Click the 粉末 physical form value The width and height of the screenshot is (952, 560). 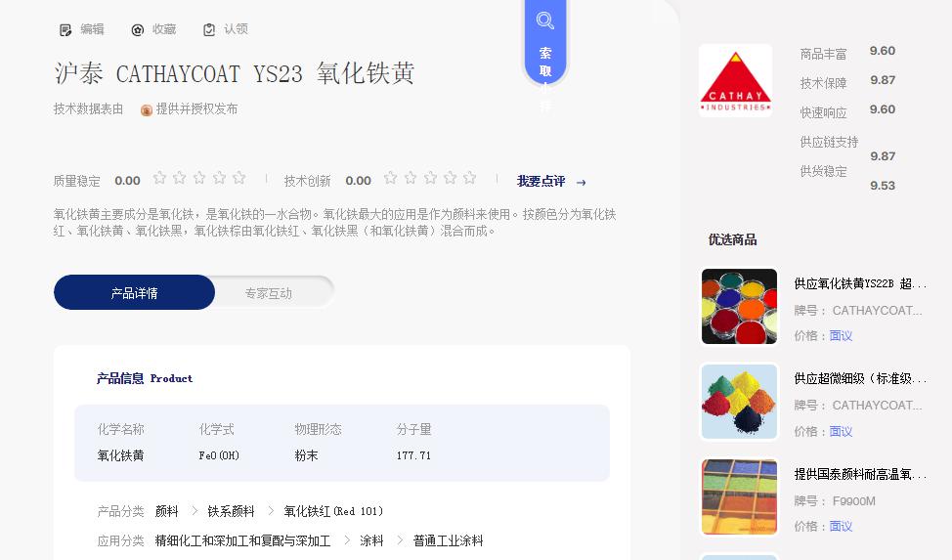click(x=306, y=455)
